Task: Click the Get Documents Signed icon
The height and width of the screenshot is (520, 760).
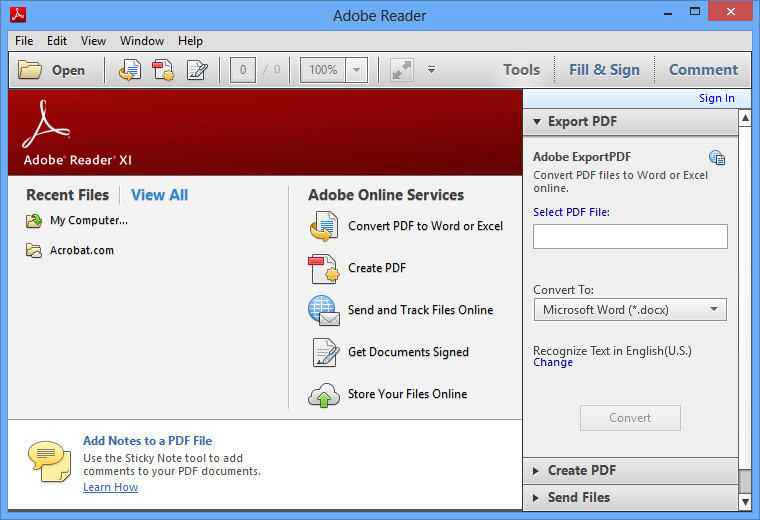Action: click(325, 352)
